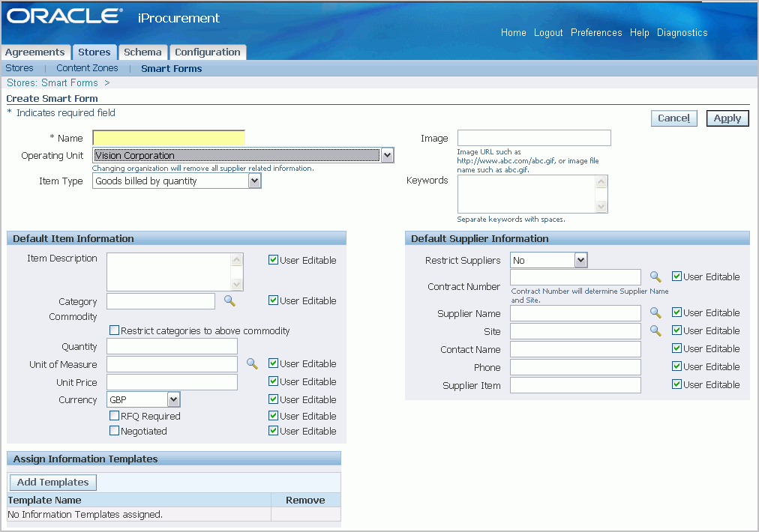Click the Apply button
This screenshot has height=532, width=759.
coord(727,118)
